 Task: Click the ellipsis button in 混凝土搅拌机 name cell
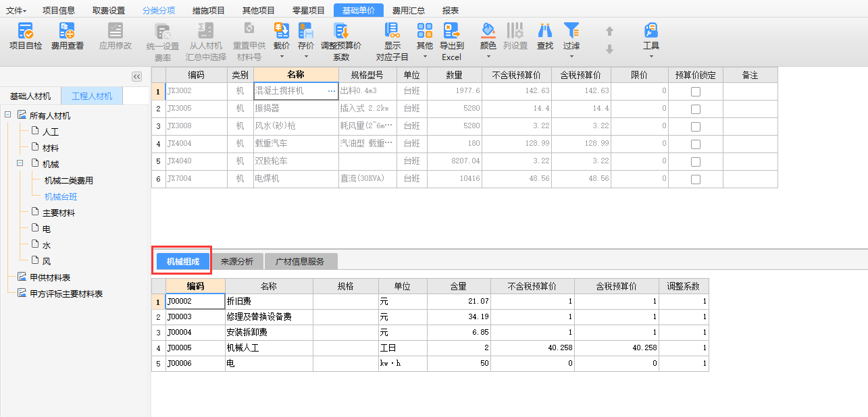331,90
